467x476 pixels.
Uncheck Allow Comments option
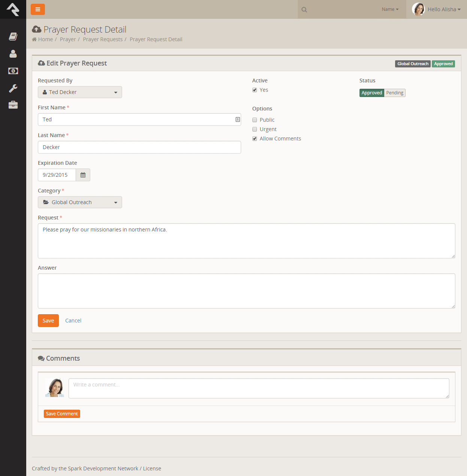coord(255,139)
